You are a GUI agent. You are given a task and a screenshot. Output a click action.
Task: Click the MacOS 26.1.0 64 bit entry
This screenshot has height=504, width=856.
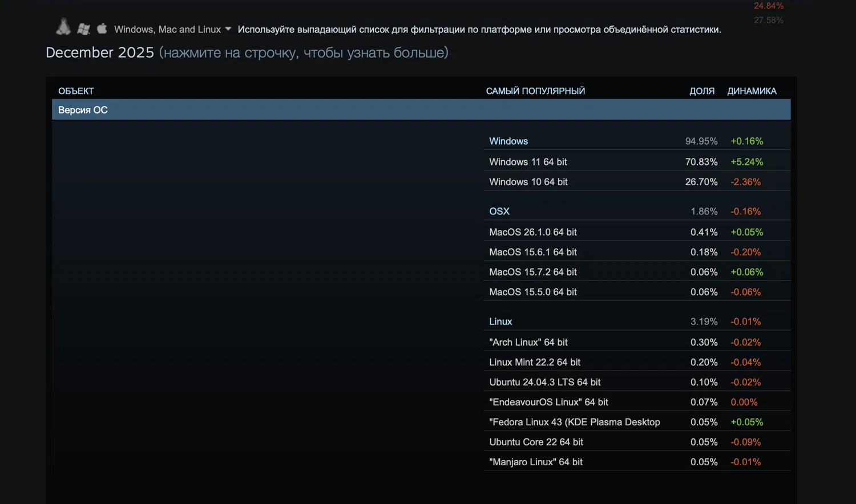pyautogui.click(x=533, y=232)
